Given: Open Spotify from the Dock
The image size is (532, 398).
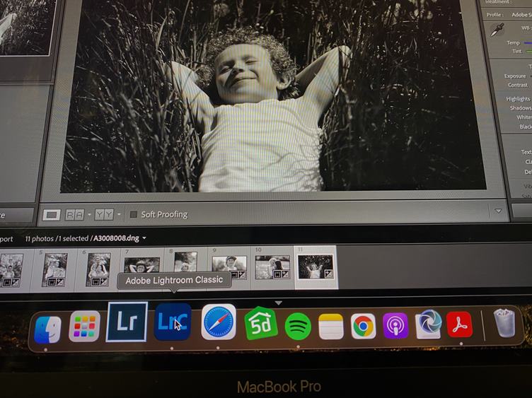Looking at the screenshot, I should click(298, 326).
